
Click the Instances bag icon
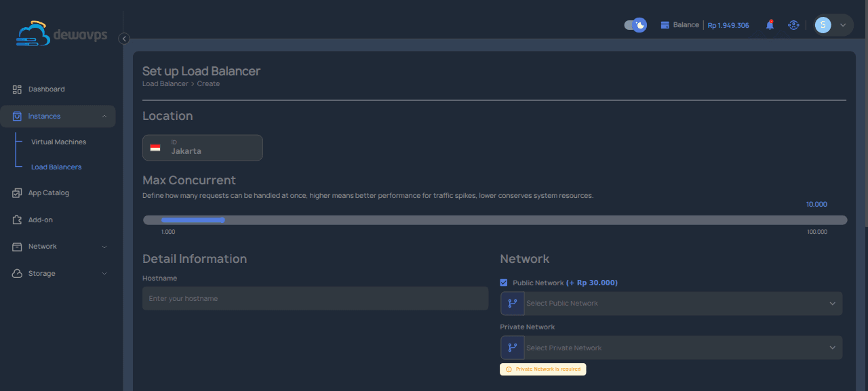pos(17,117)
